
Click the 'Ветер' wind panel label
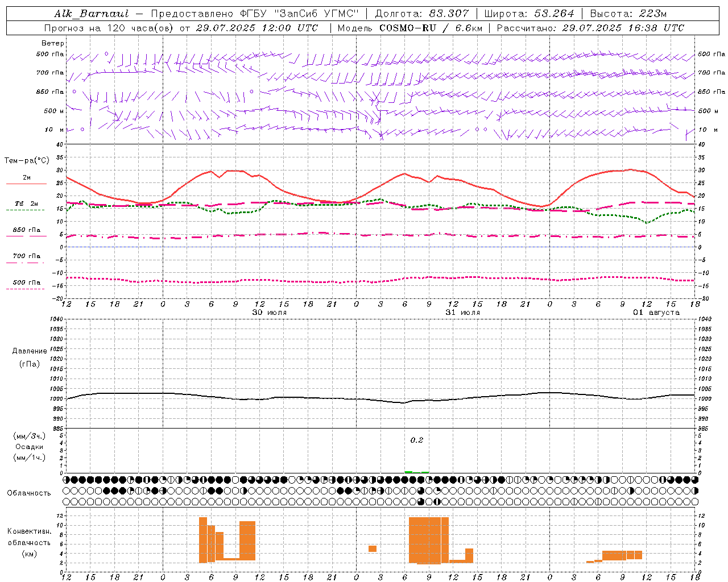(52, 43)
